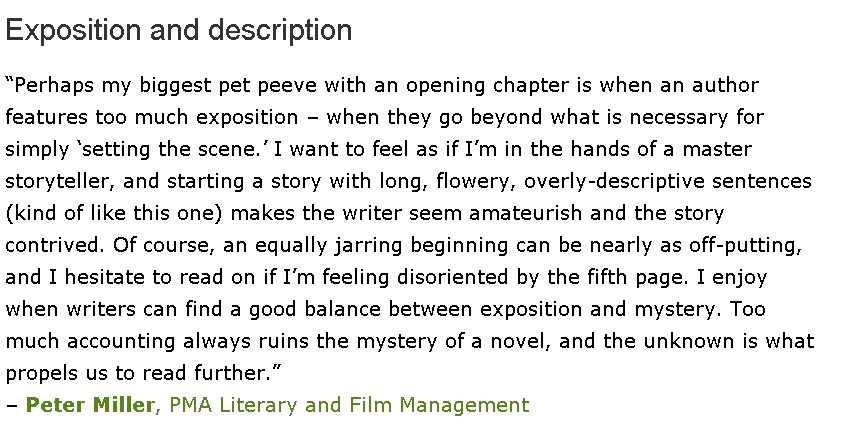
Task: Click the opening word 'Perhaps' in the quote
Action: pos(52,85)
